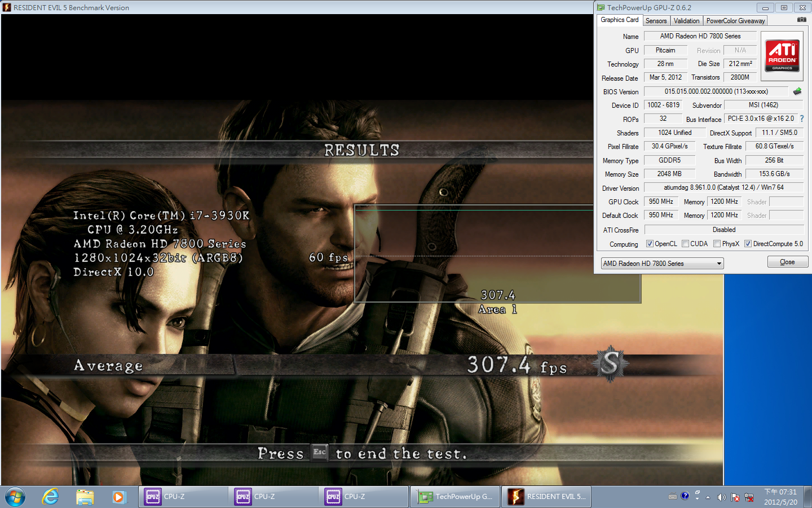This screenshot has width=812, height=508.
Task: Switch to the Graphics Card tab
Action: (x=619, y=20)
